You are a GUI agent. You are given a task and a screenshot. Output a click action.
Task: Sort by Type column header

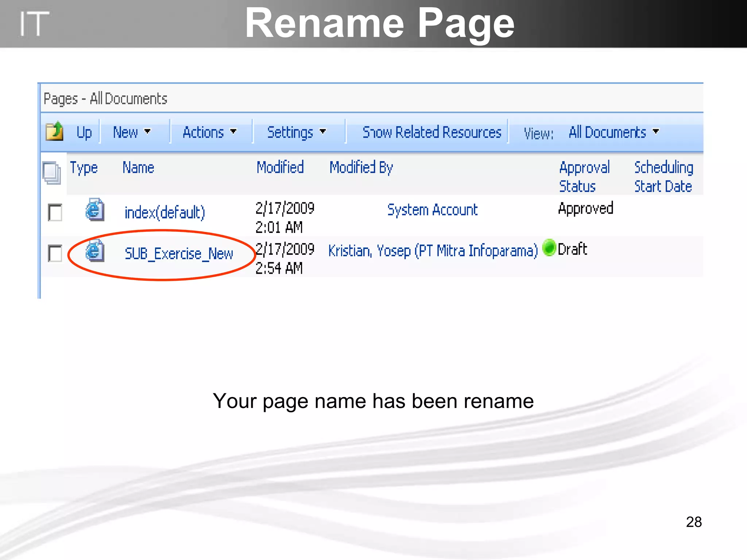(84, 168)
